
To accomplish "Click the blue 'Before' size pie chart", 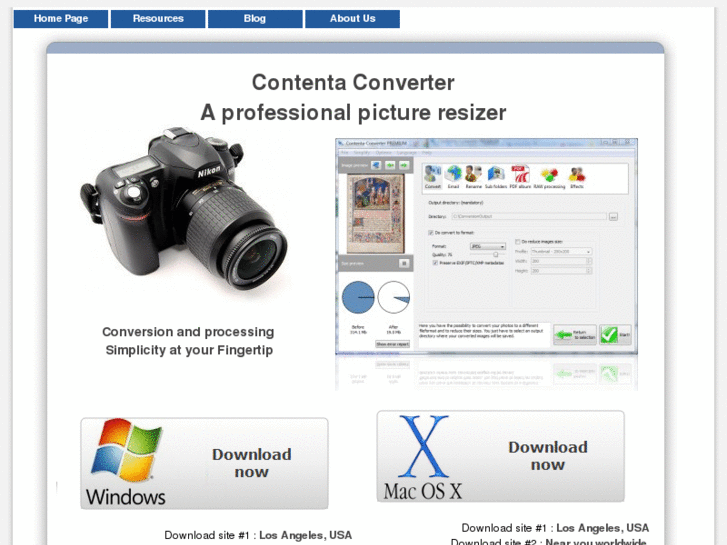I will click(x=358, y=297).
